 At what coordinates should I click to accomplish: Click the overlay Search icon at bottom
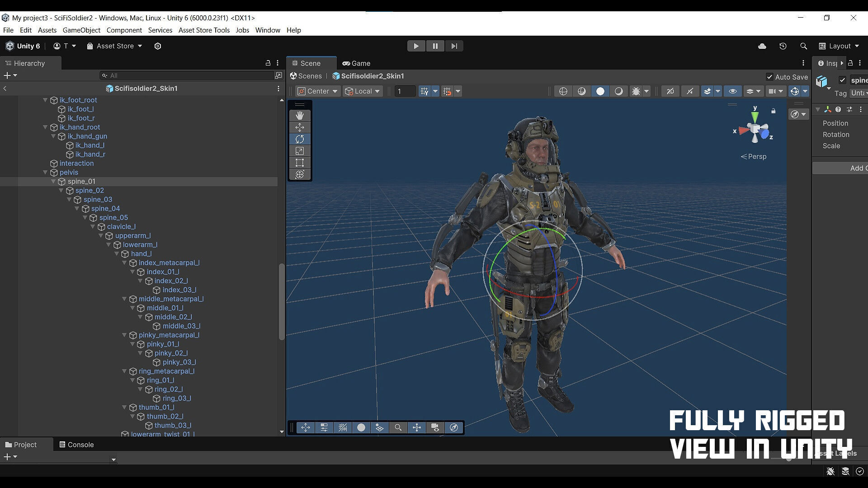point(398,427)
